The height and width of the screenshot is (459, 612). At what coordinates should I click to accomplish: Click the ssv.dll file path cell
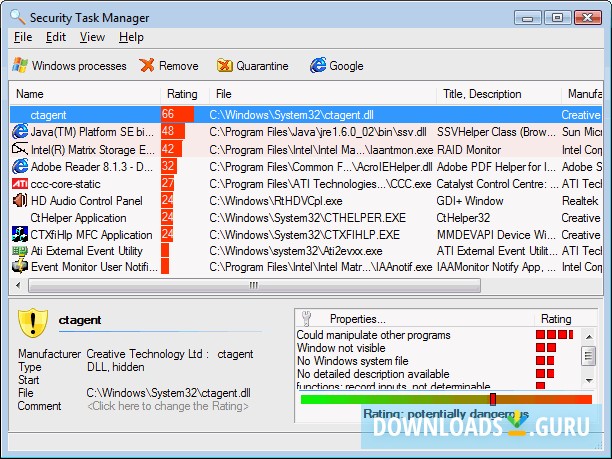[318, 132]
